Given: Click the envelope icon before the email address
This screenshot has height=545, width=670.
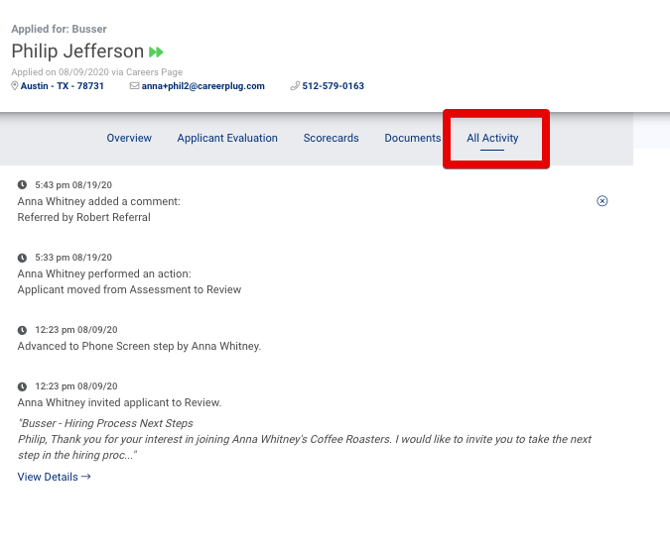Looking at the screenshot, I should [135, 86].
